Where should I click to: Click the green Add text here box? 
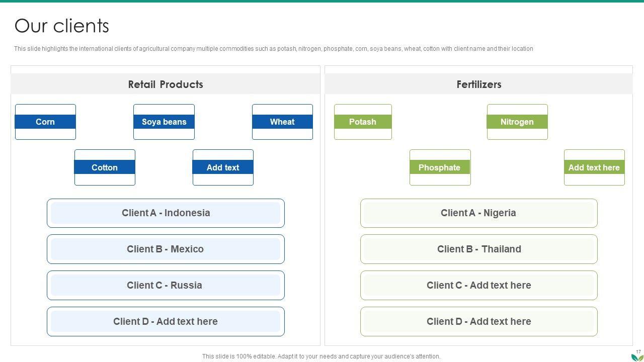coord(594,167)
